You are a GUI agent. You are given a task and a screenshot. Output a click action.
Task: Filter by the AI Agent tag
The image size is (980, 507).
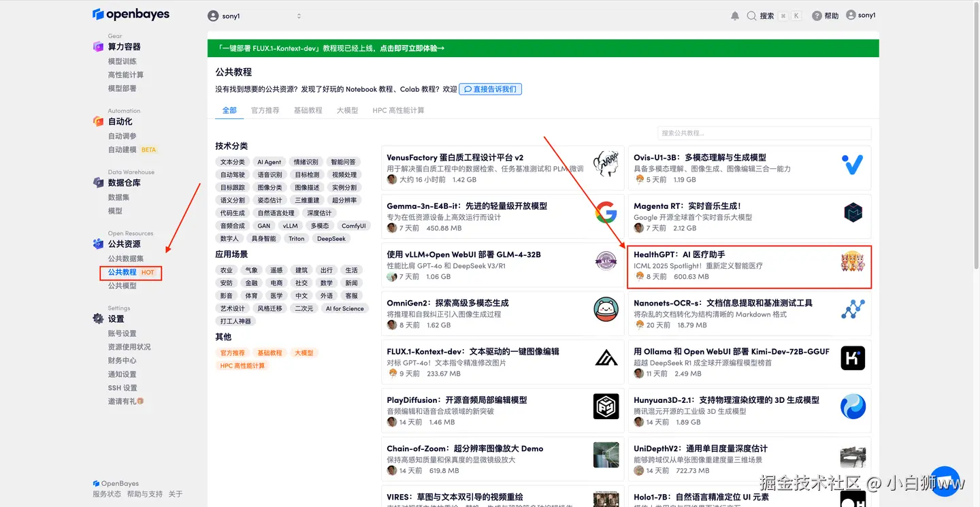269,162
